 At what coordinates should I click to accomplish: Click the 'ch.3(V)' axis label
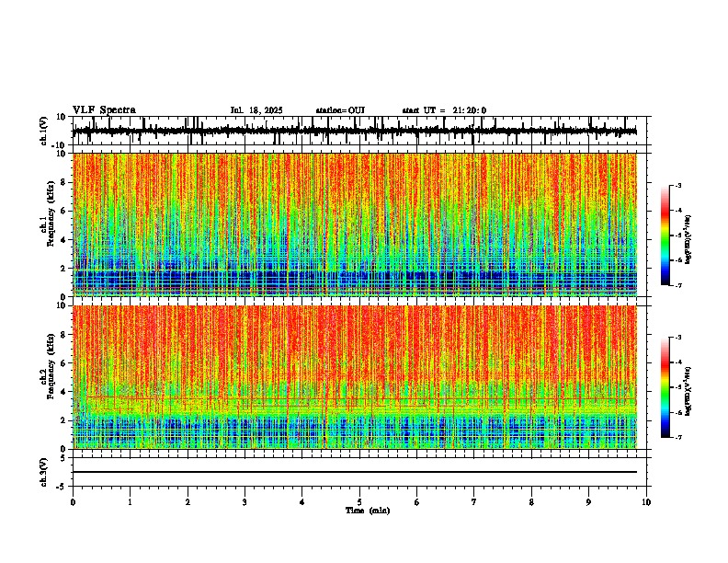click(x=44, y=472)
